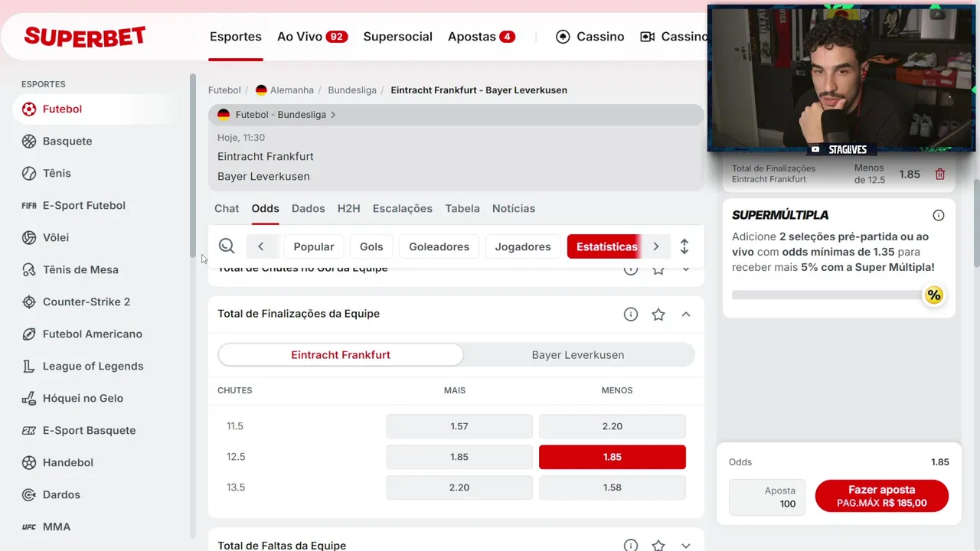Click the market search magnifier icon
The width and height of the screenshot is (980, 551).
pyautogui.click(x=227, y=246)
